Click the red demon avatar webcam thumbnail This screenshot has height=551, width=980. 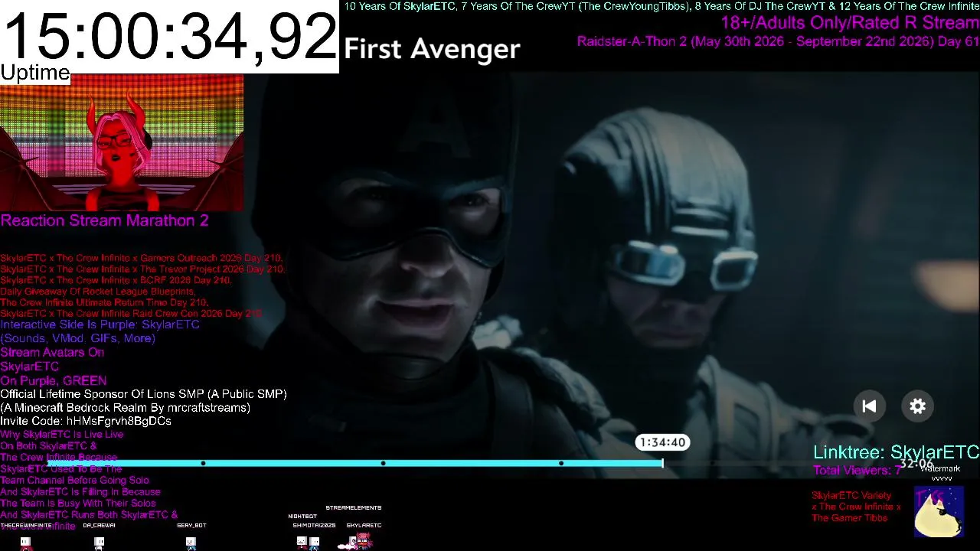122,142
